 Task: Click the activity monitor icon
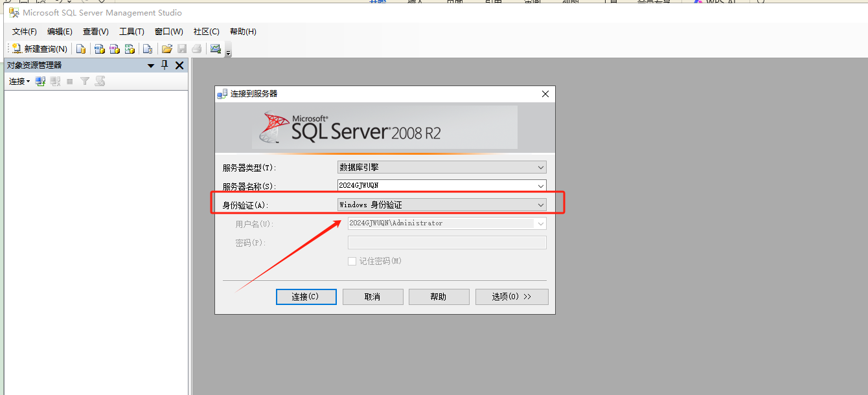pyautogui.click(x=216, y=49)
